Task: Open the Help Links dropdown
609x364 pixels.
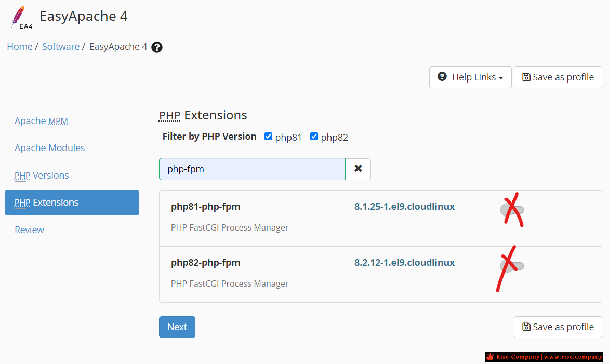Action: click(470, 77)
